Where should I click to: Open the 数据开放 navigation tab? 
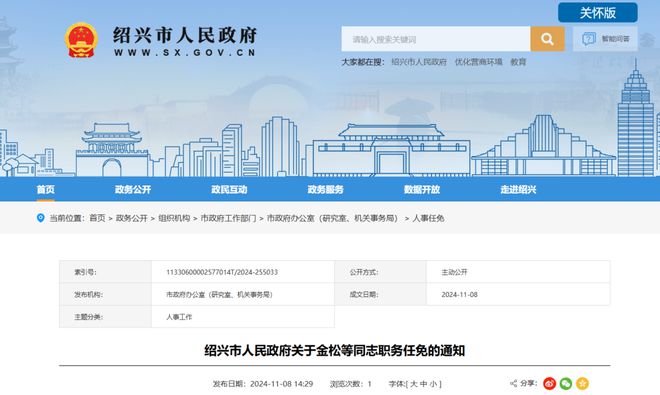coord(422,189)
